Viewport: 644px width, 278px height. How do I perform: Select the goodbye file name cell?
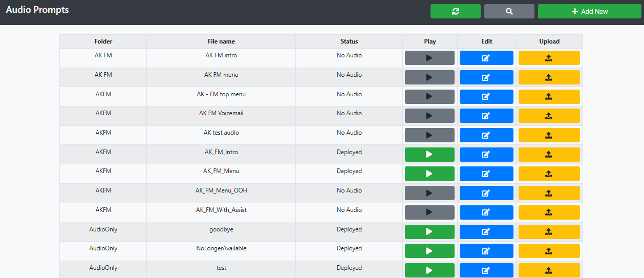tap(221, 232)
